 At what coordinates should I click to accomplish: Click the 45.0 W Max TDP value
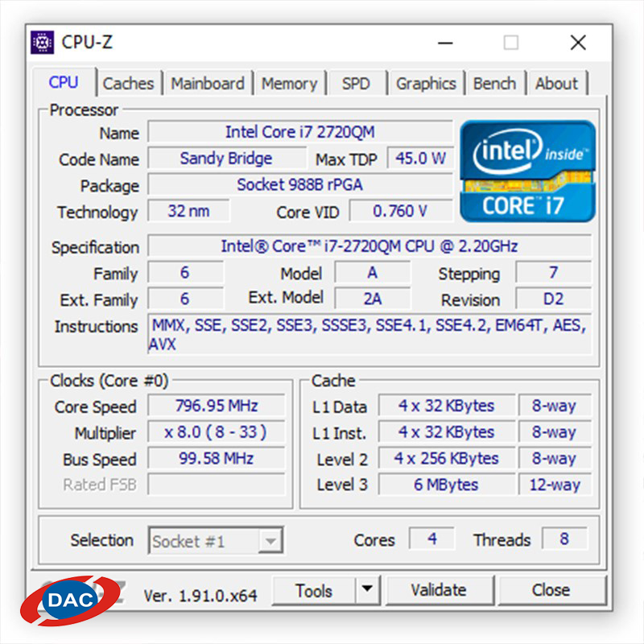(420, 159)
